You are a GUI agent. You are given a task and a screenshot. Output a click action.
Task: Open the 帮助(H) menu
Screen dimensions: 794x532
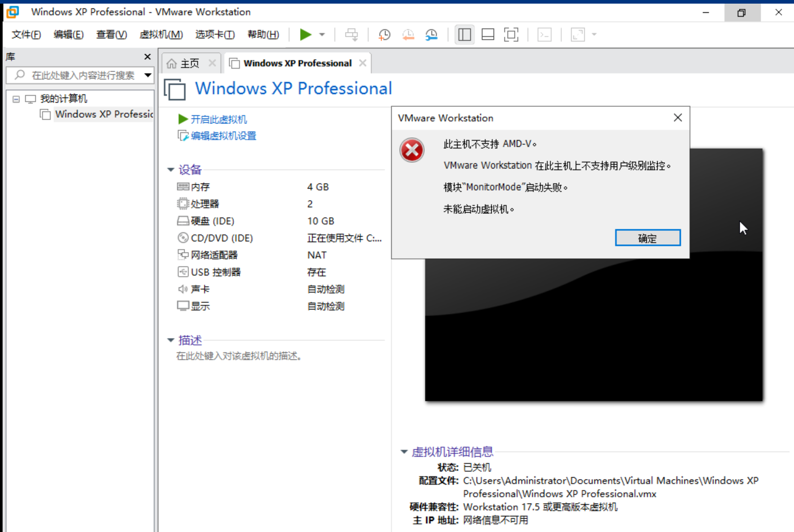[x=263, y=35]
